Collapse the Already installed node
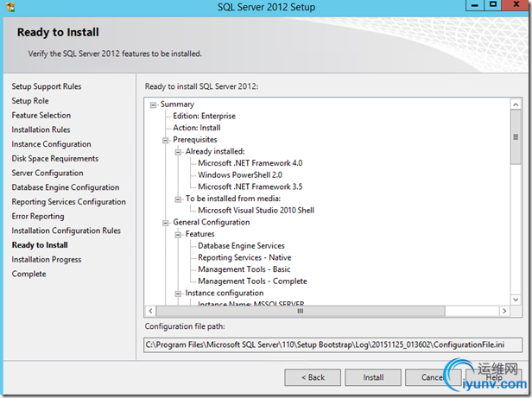Screen dimensions: 532x398 pyautogui.click(x=178, y=152)
